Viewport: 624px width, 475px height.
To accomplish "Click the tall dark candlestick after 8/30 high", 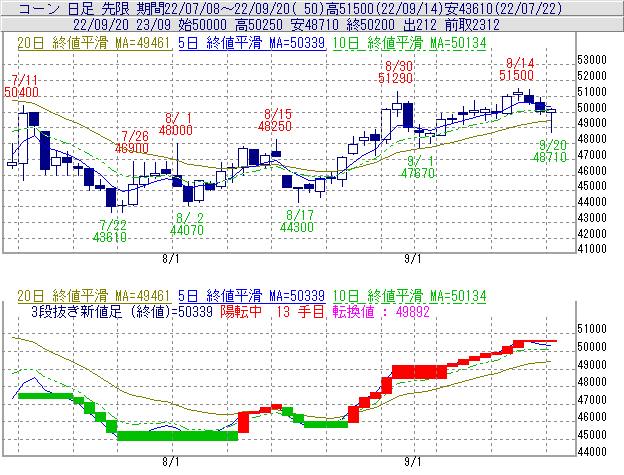I will tap(408, 115).
